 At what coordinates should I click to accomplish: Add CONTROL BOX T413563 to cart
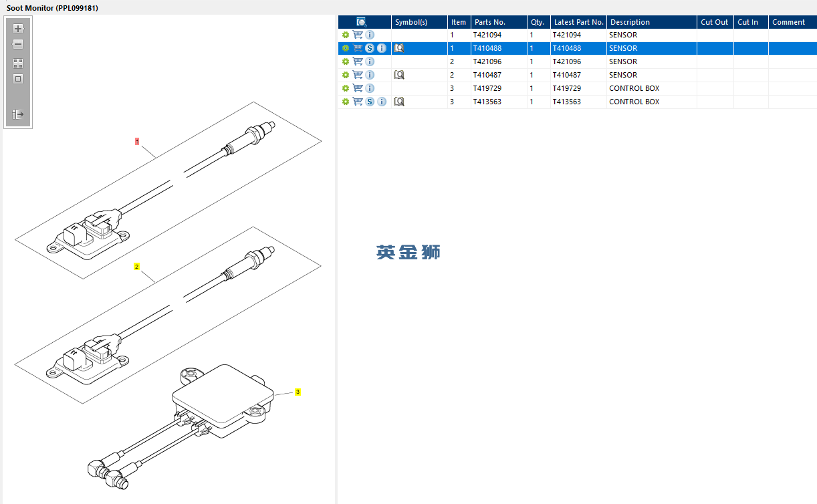click(358, 102)
